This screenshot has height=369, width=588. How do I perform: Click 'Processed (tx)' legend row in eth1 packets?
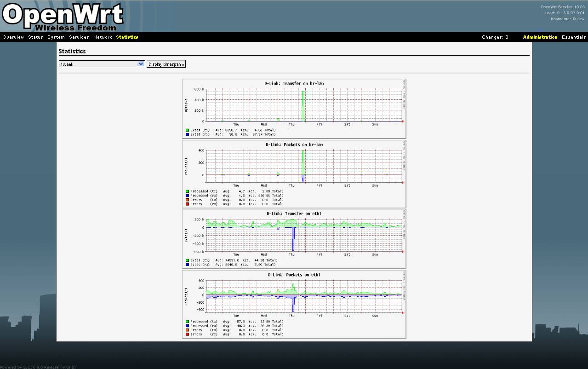click(234, 322)
